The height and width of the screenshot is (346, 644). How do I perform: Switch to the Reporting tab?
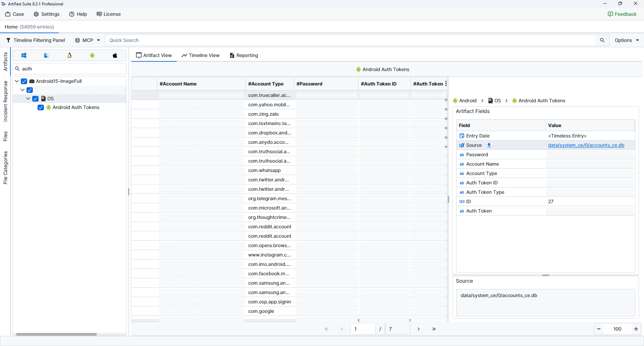(x=244, y=55)
